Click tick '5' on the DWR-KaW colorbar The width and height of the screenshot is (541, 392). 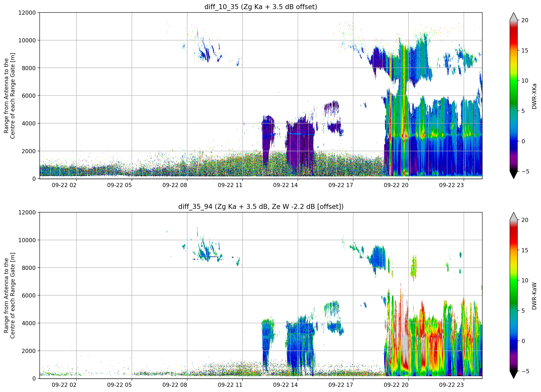pos(523,311)
